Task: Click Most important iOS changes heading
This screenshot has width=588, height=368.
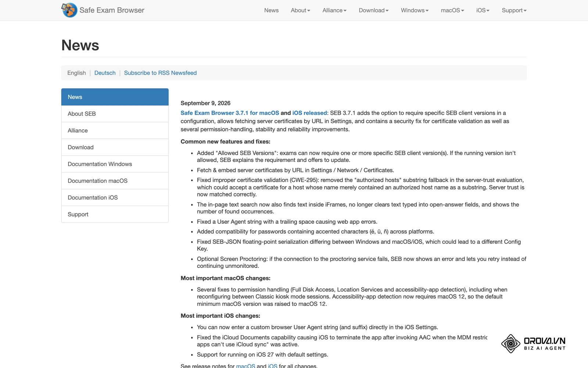Action: click(220, 316)
